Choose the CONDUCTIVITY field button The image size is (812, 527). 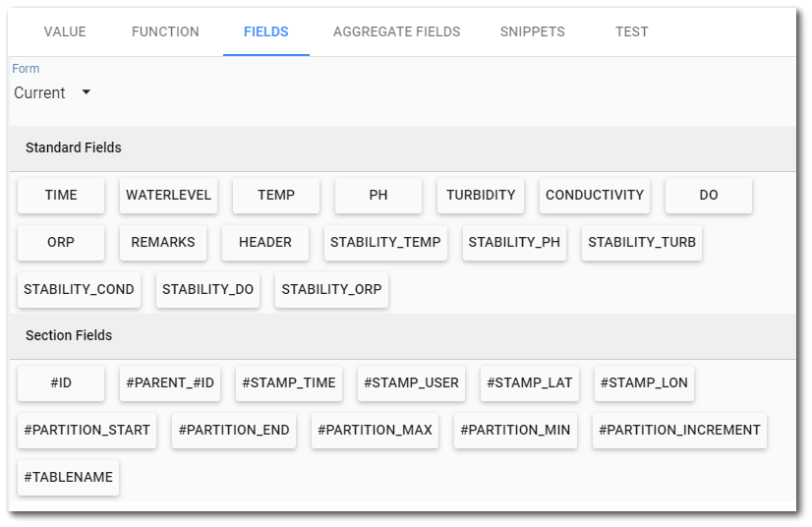pos(595,196)
